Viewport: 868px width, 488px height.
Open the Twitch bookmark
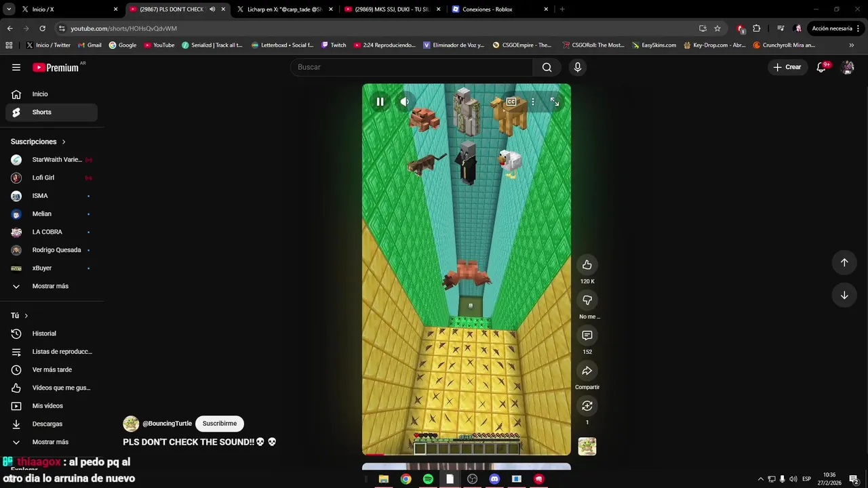pyautogui.click(x=333, y=45)
